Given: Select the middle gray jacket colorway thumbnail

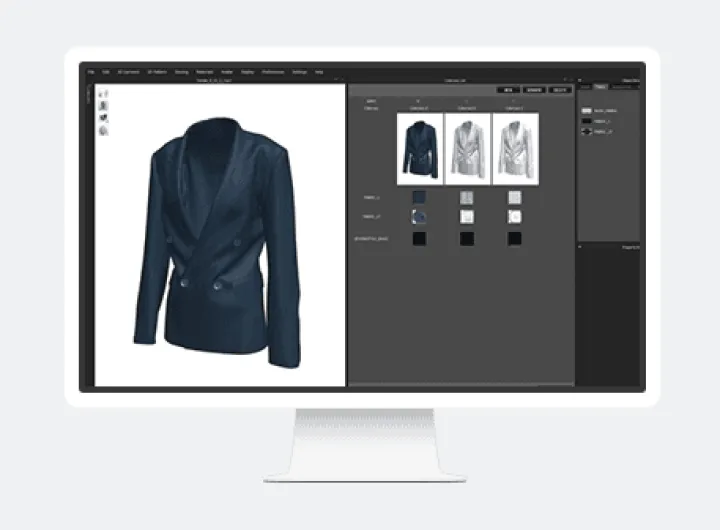Looking at the screenshot, I should tap(467, 149).
